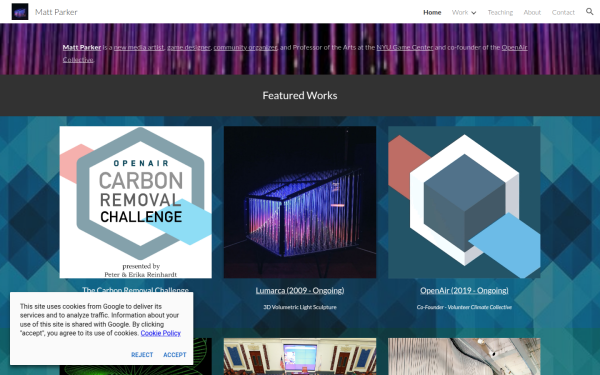
Task: Click the Co-Founder - Volunteer Climate Collective caption
Action: point(464,307)
